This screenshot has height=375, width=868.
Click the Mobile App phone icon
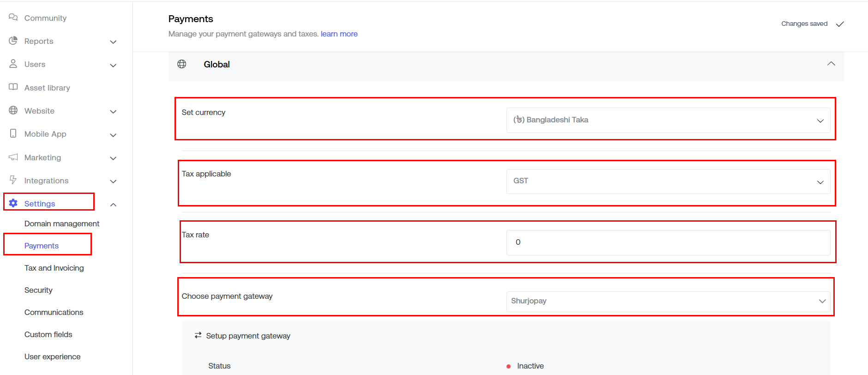[x=13, y=133]
